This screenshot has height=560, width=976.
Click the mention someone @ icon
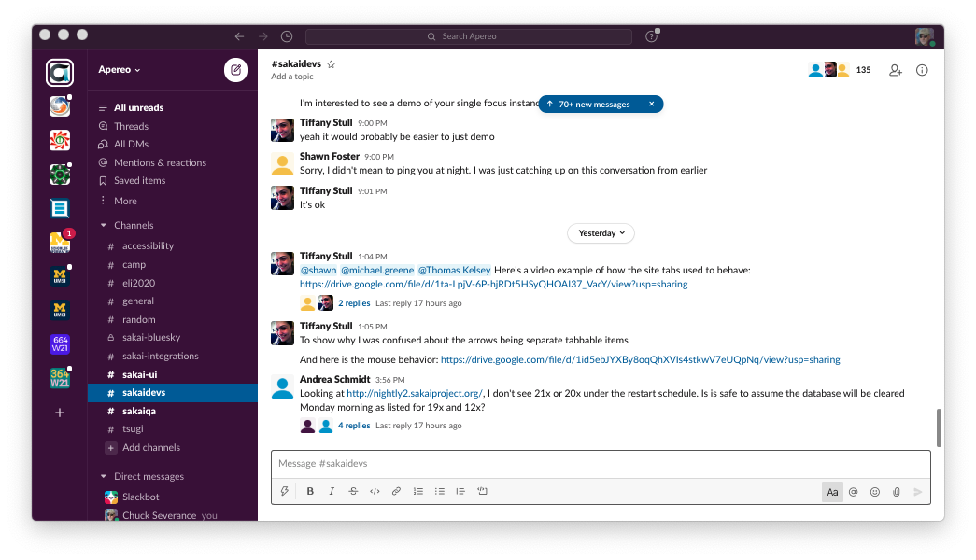tap(854, 491)
